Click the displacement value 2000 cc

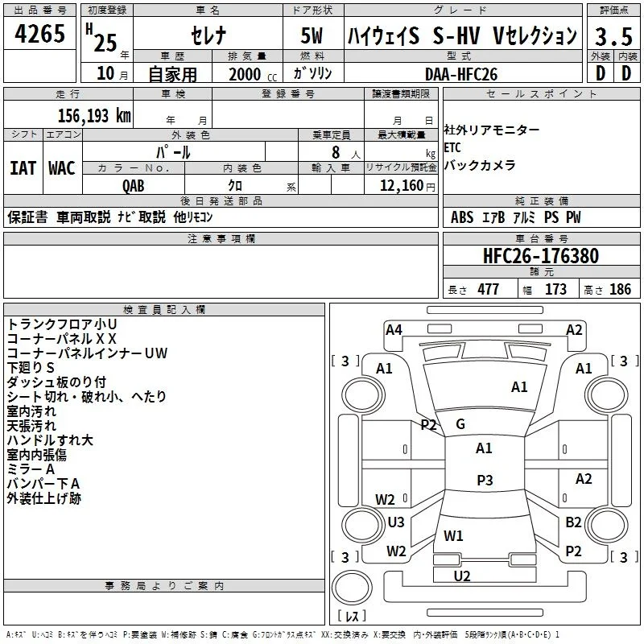pos(253,75)
